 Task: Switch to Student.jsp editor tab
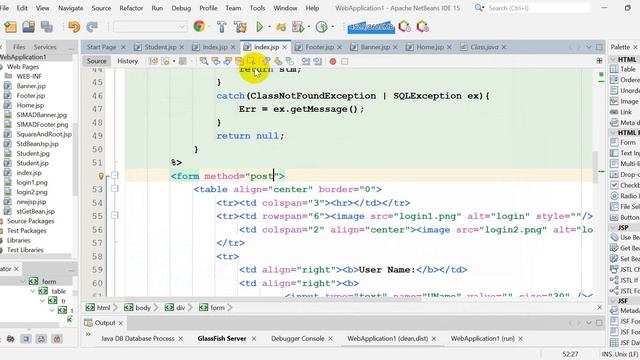(160, 47)
